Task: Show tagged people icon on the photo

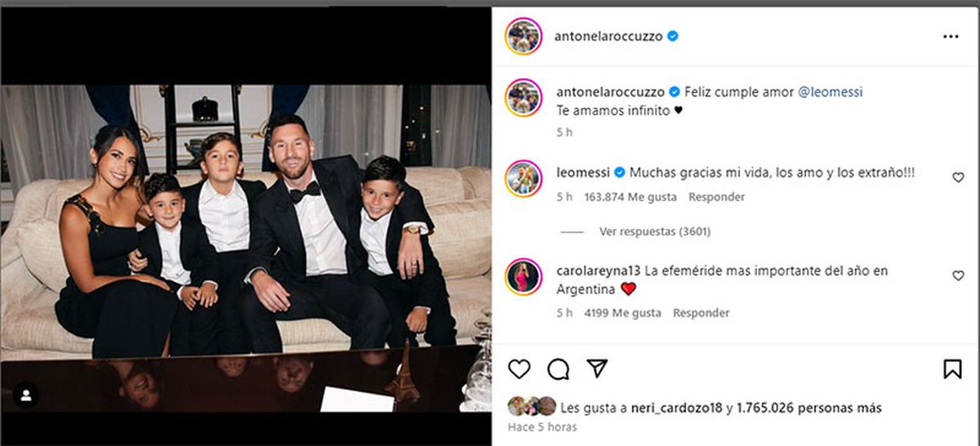Action: tap(26, 396)
